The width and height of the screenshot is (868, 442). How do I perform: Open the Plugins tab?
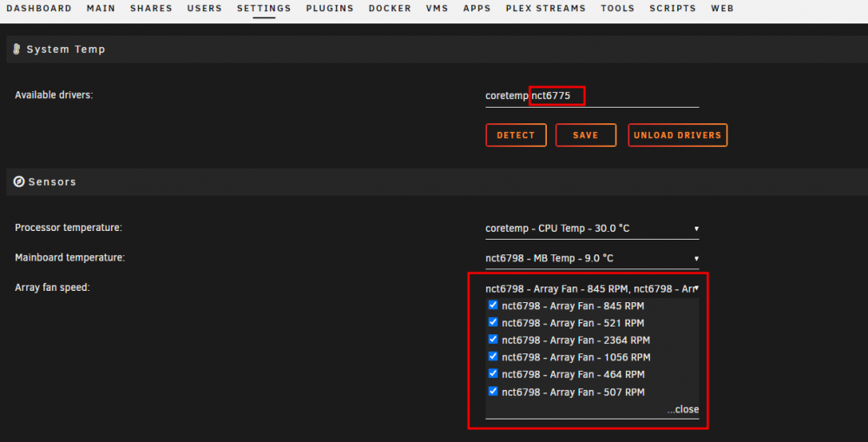(330, 9)
